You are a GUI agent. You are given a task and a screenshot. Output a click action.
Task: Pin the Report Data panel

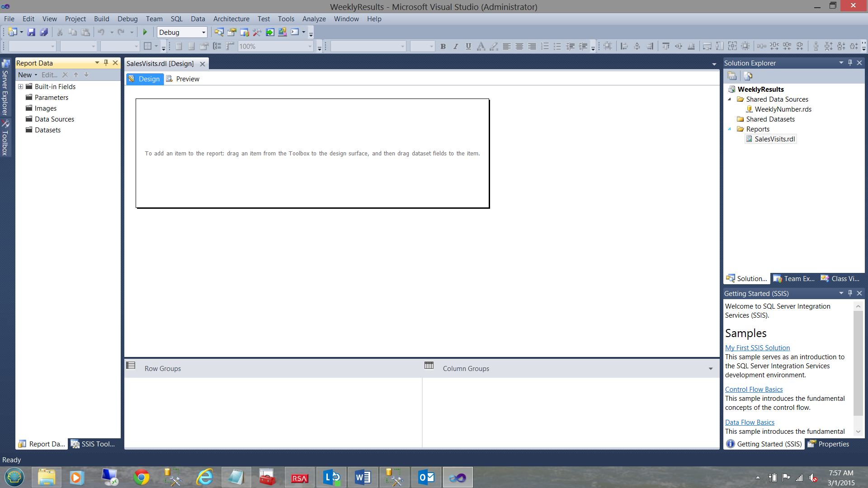tap(106, 63)
